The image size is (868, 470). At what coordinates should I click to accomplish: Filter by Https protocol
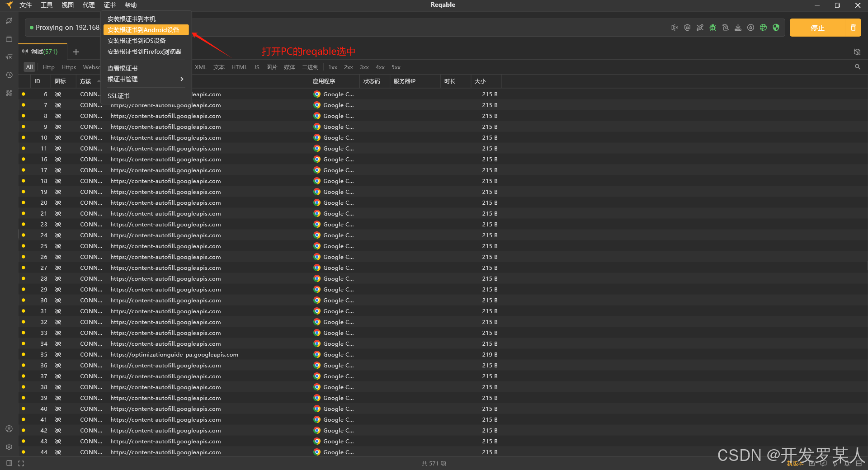click(69, 67)
